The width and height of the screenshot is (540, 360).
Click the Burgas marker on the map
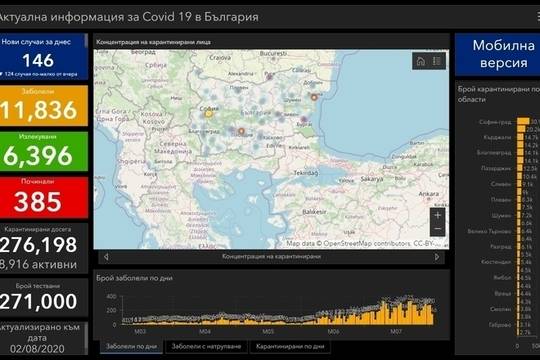pyautogui.click(x=304, y=120)
